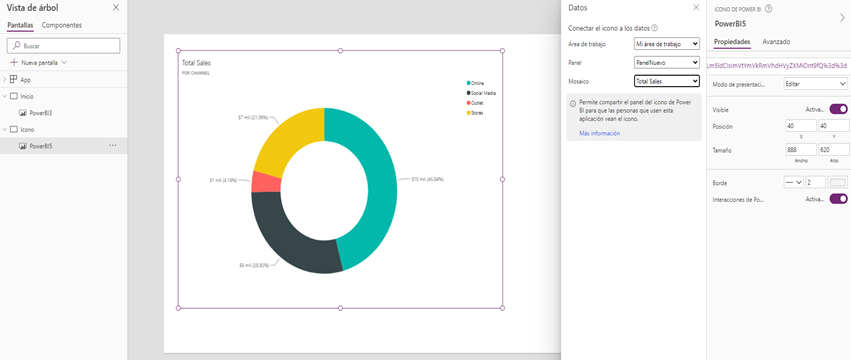Select the Avanzado tab
Screen dimensions: 851x360
pos(776,42)
